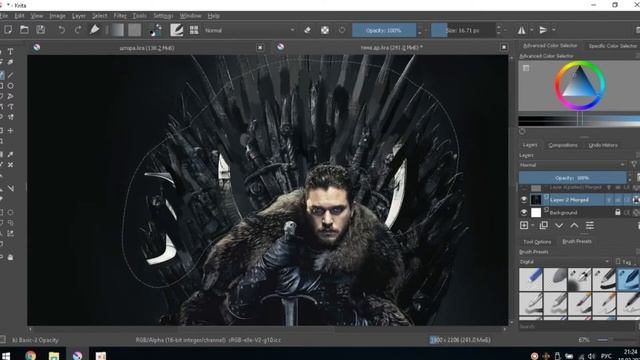Select the fill gradients swatch button
This screenshot has height=360, width=640.
pyautogui.click(x=117, y=30)
